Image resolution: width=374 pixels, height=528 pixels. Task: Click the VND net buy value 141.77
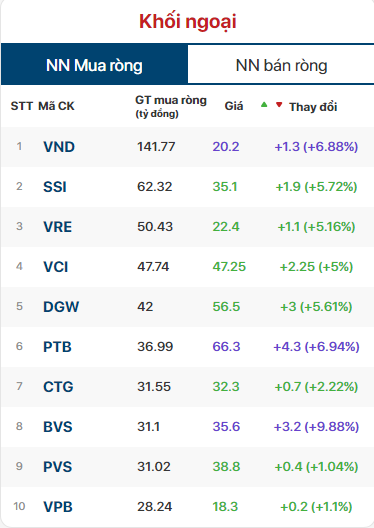click(x=156, y=147)
